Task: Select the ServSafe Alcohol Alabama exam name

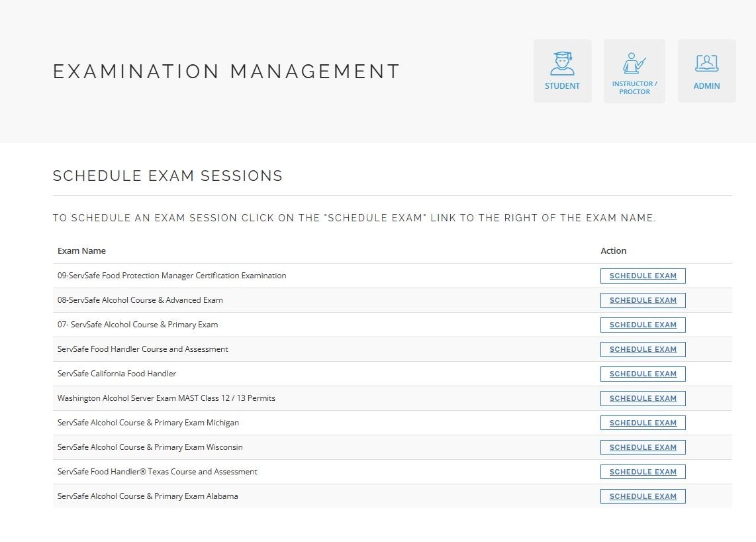Action: (148, 496)
